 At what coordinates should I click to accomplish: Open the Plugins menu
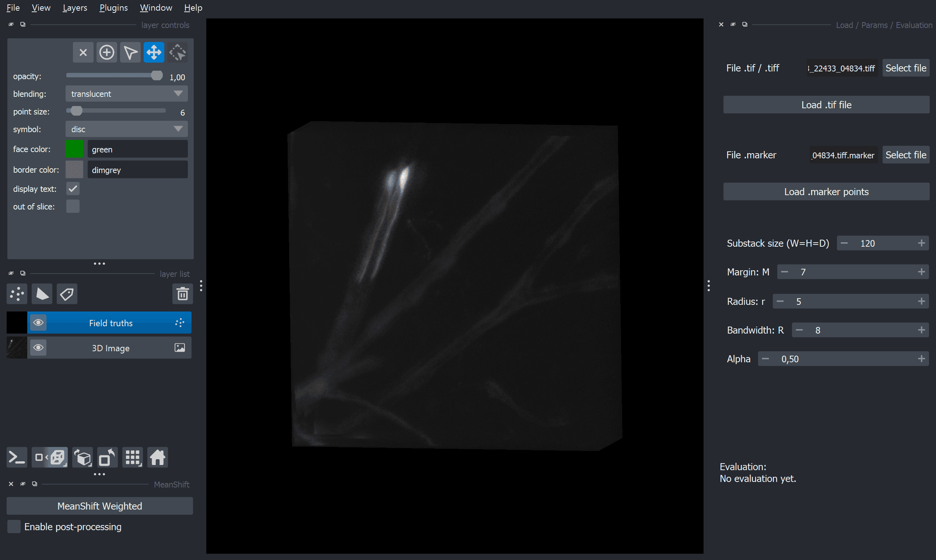tap(113, 7)
